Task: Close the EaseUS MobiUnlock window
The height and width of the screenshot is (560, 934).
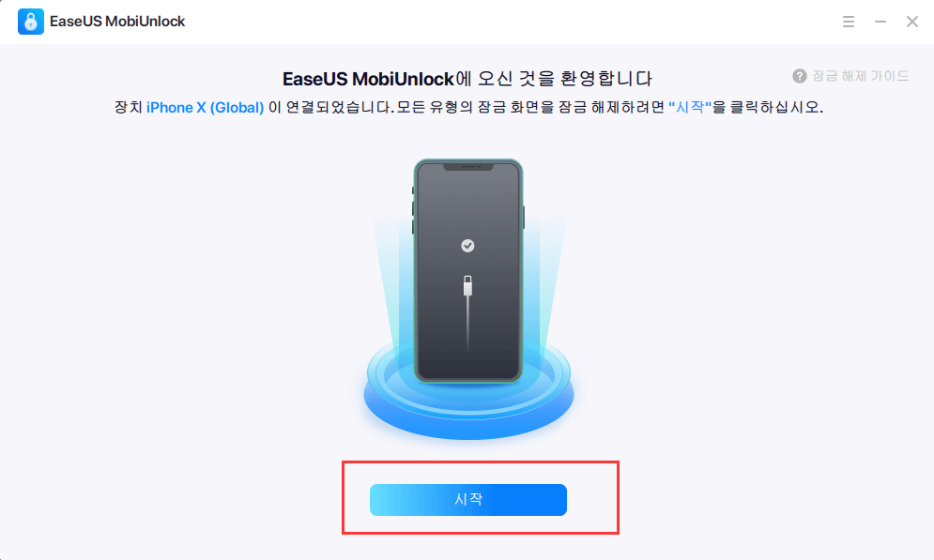Action: pyautogui.click(x=912, y=22)
